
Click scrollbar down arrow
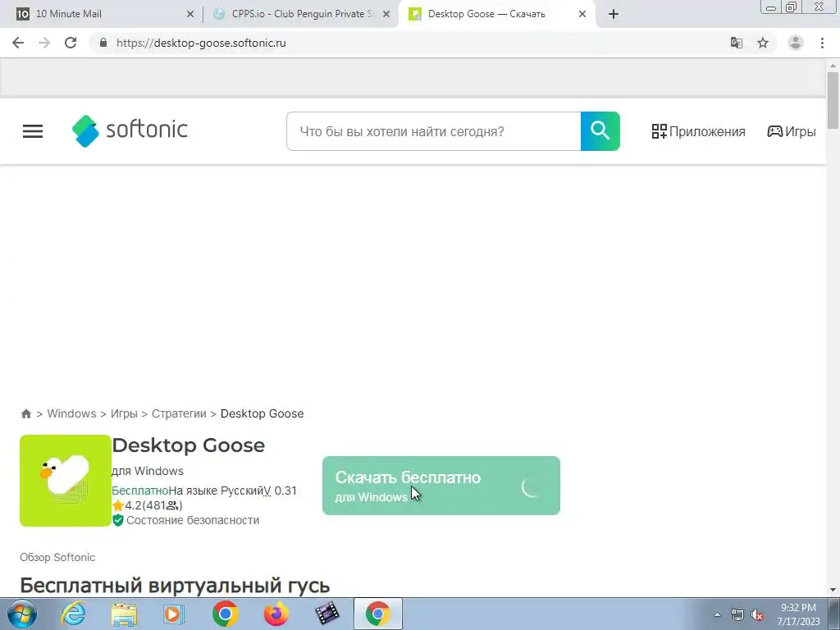point(833,590)
